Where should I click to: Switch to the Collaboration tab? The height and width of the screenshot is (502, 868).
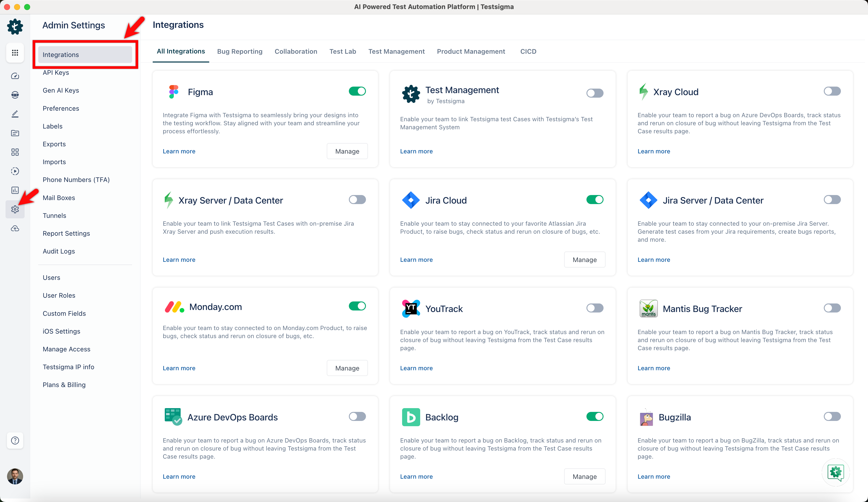point(296,51)
